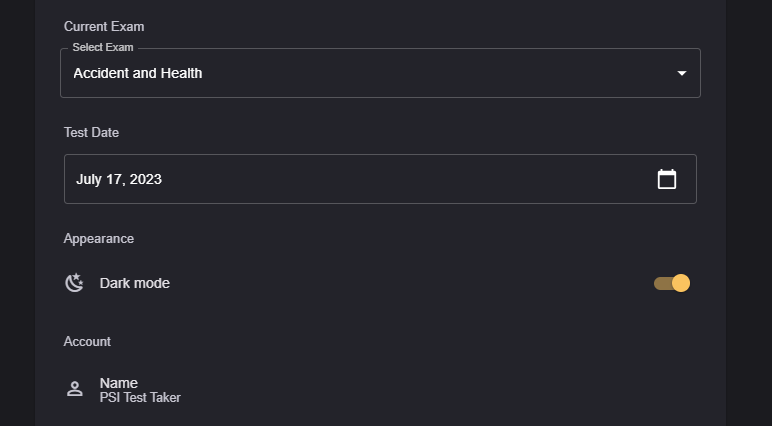Screen dimensions: 772x426
Task: Click 'July 17, 2023' date text
Action: [x=119, y=179]
